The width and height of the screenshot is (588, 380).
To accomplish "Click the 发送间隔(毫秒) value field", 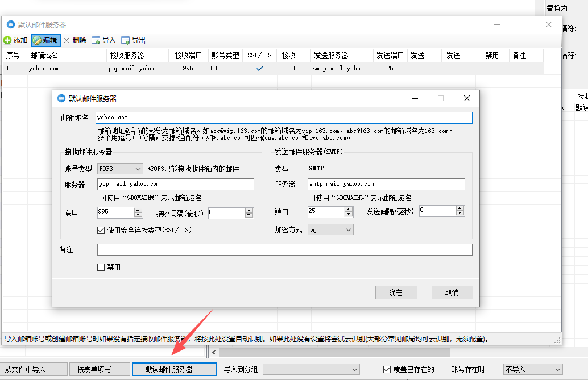I will (438, 211).
